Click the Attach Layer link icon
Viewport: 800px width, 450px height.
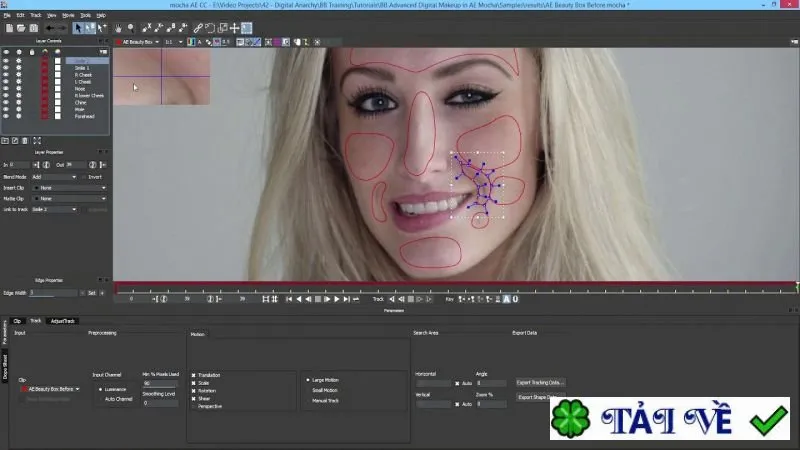click(198, 28)
